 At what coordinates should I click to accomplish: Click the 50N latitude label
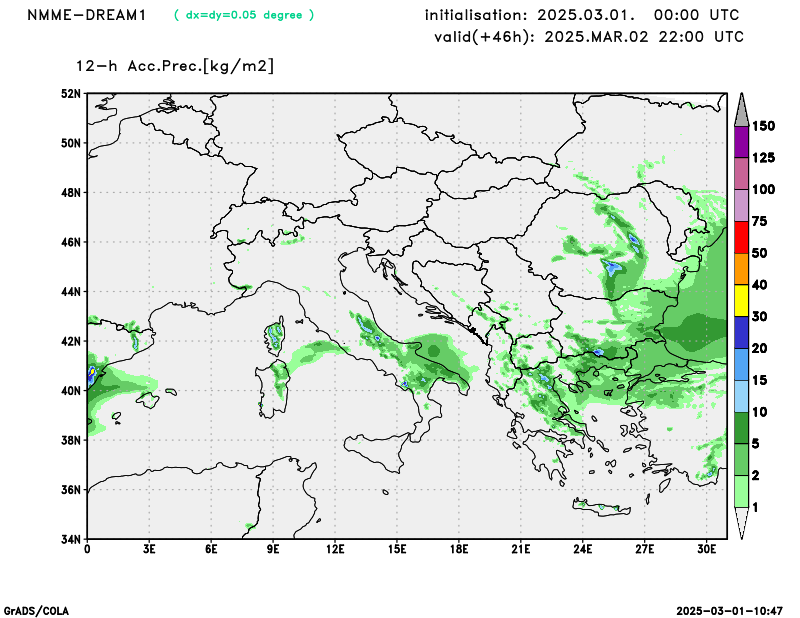[x=71, y=143]
